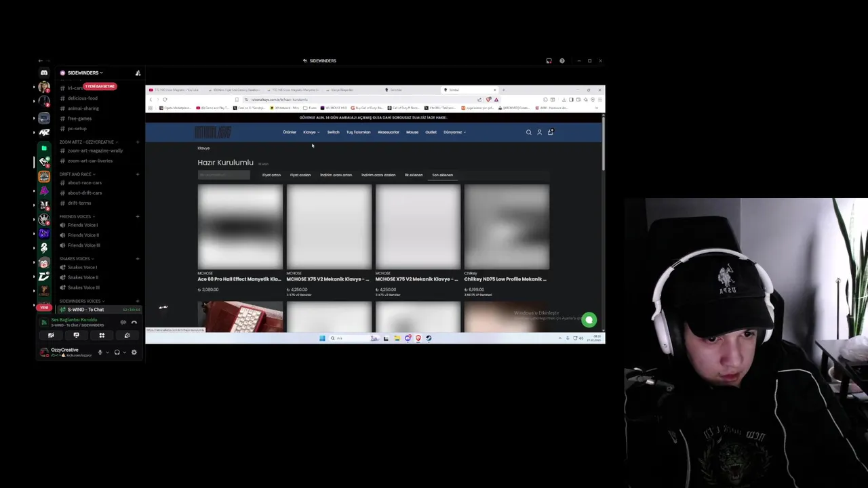The width and height of the screenshot is (868, 488).
Task: Click the store search magnifier icon
Action: (529, 132)
